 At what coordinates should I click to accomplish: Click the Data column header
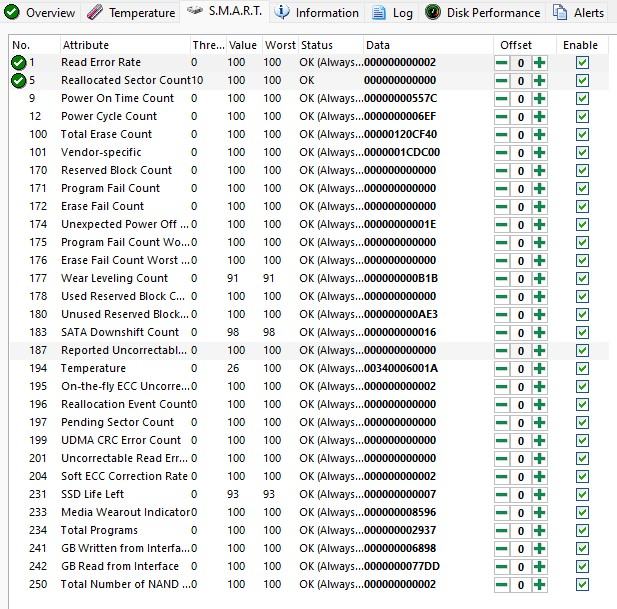[428, 45]
